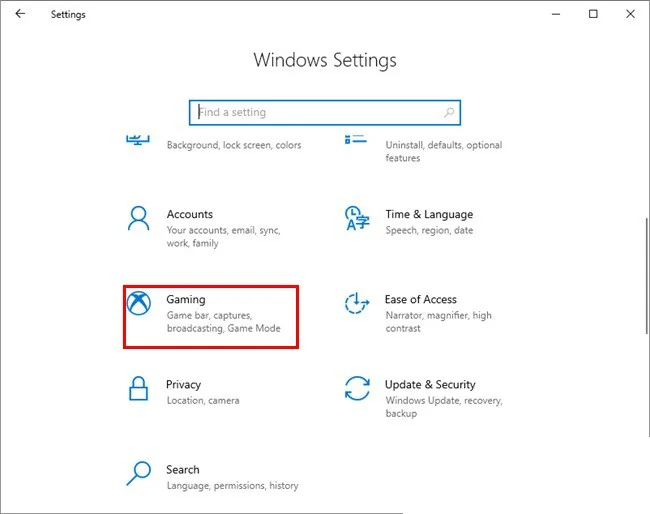This screenshot has width=650, height=514.
Task: Click 'Uninstall, defaults, optional features' text
Action: click(x=444, y=151)
